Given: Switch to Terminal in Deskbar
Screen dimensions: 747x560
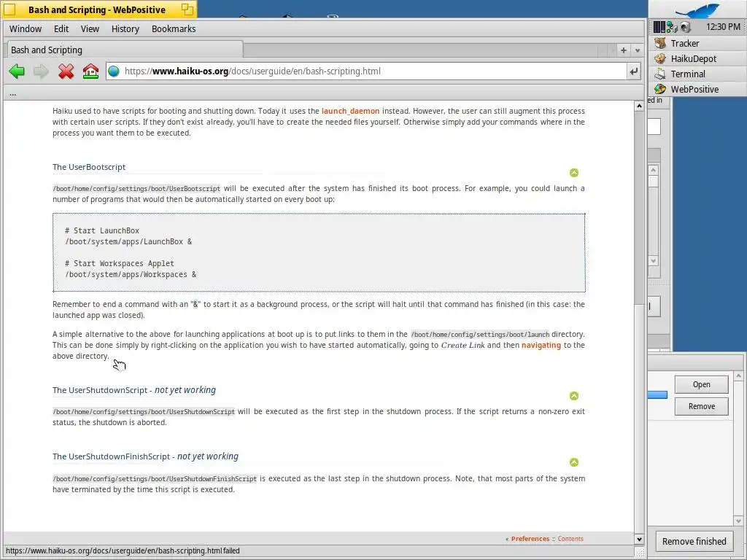Looking at the screenshot, I should tap(697, 74).
